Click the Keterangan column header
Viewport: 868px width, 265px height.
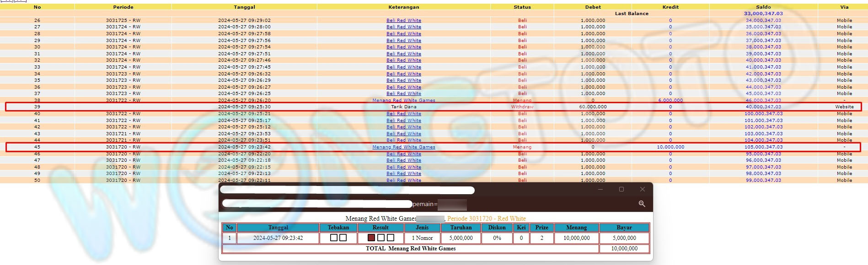click(x=403, y=7)
